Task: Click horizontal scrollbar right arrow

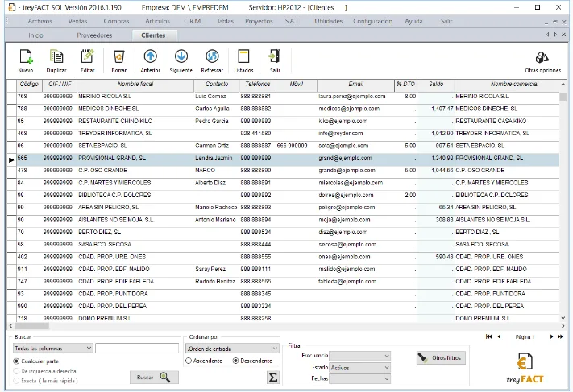Action: 563,325
